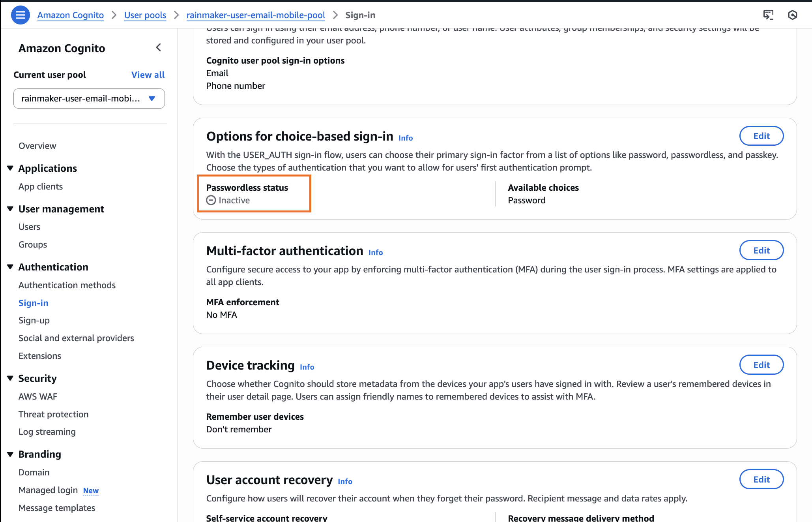Open the Authentication methods page
The image size is (812, 522).
pos(67,285)
